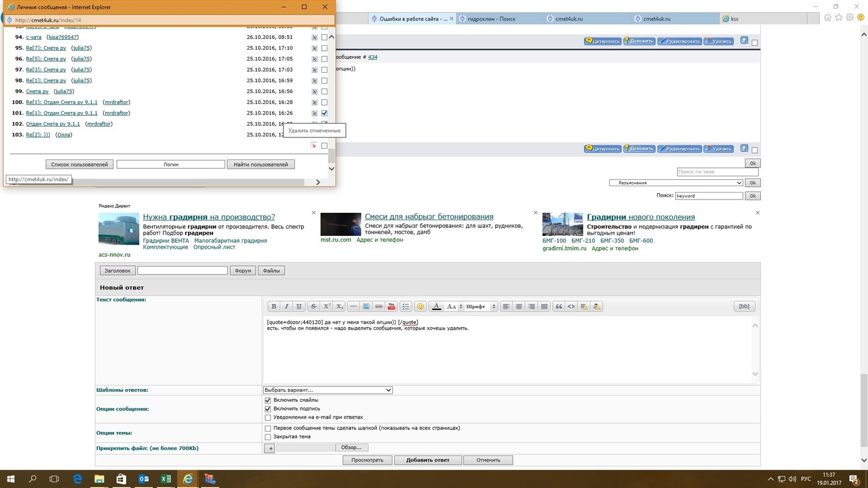
Task: Insert a bulleted list in the editor
Action: click(406, 306)
